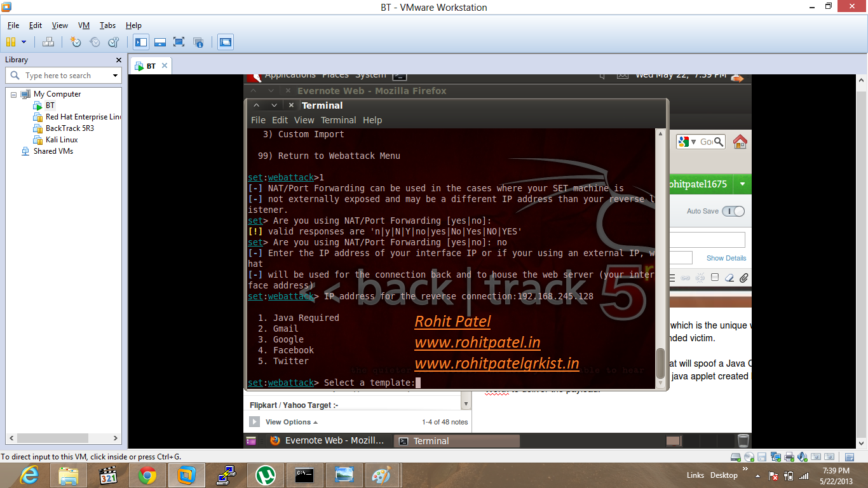Viewport: 868px width, 488px height.
Task: Open uTorrent from Windows taskbar
Action: point(265,475)
